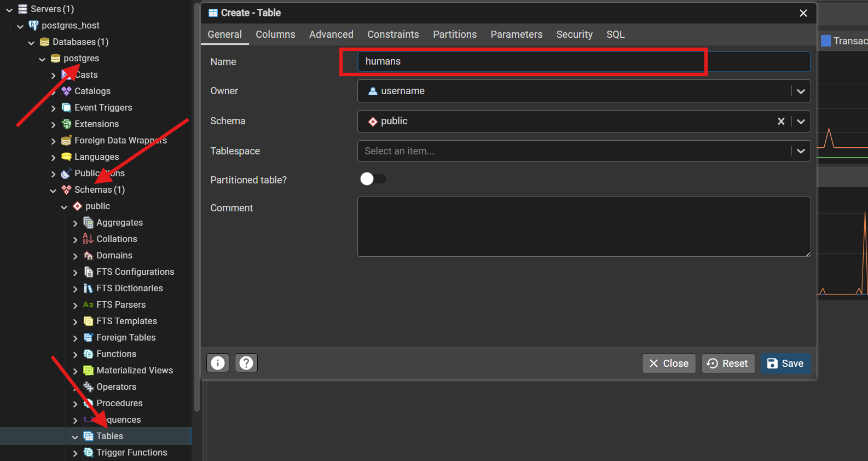Enable the Partitioned table toggle

(373, 179)
